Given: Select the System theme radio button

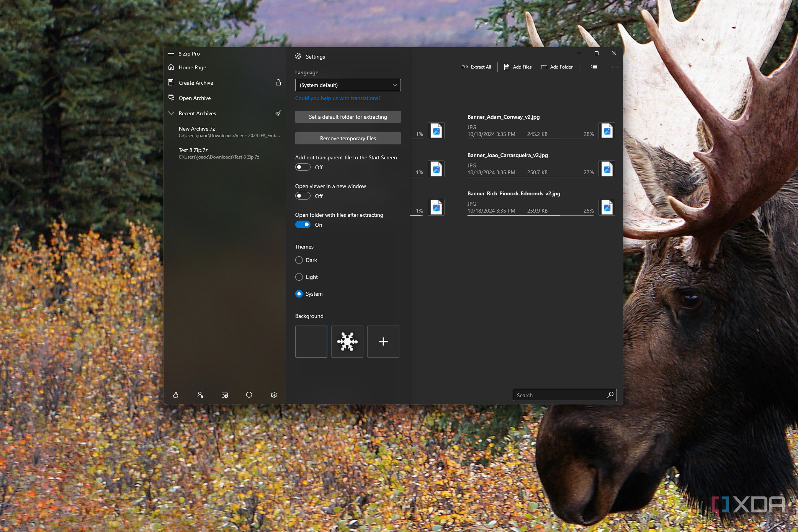Looking at the screenshot, I should tap(299, 294).
